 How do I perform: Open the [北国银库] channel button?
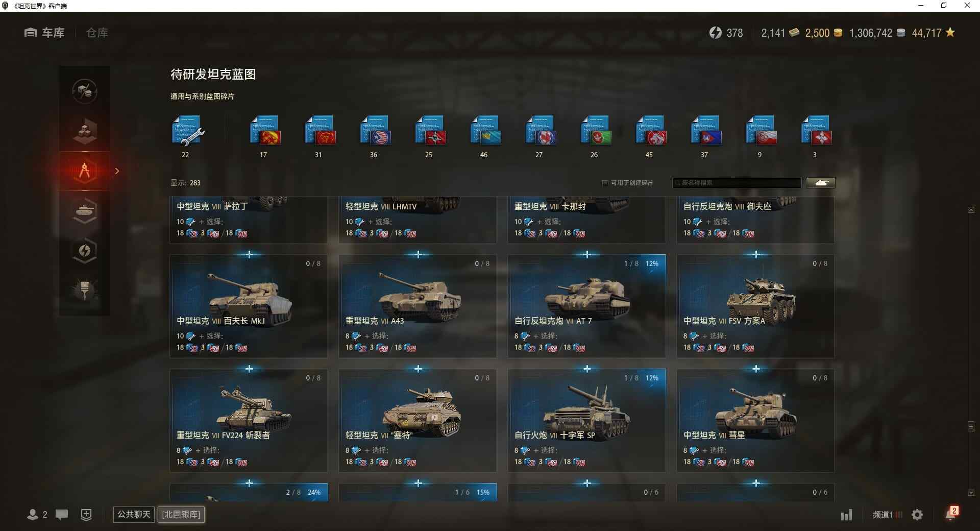[x=181, y=514]
